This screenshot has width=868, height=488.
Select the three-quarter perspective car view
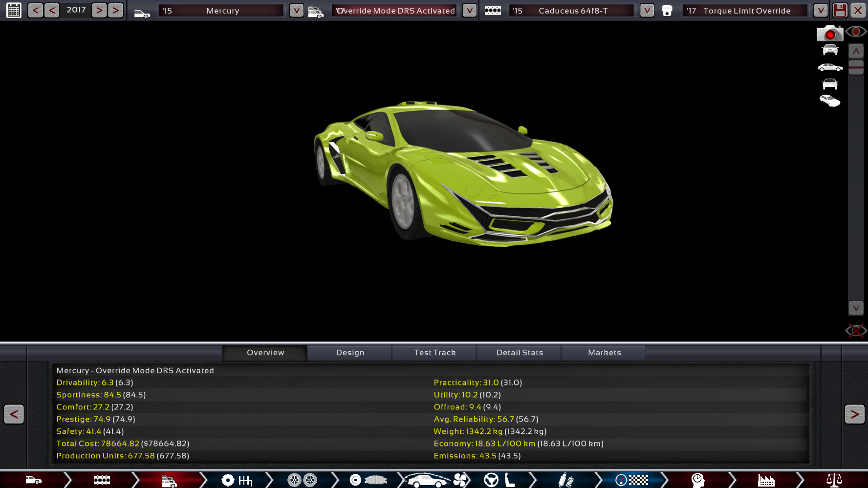pos(830,101)
